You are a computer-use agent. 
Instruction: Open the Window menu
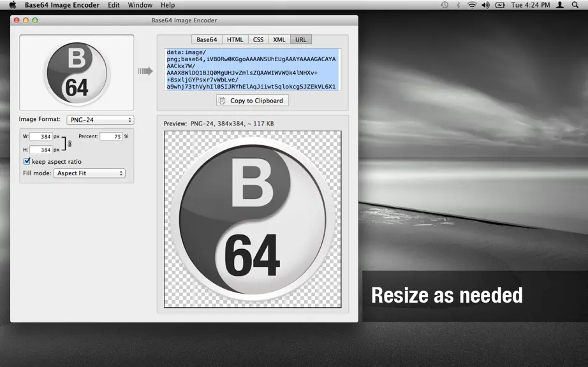(140, 5)
